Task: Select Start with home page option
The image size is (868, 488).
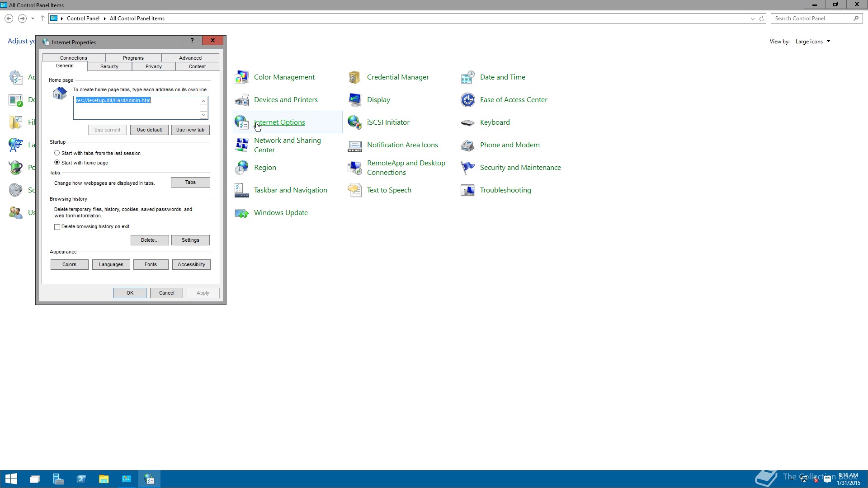Action: click(x=57, y=163)
